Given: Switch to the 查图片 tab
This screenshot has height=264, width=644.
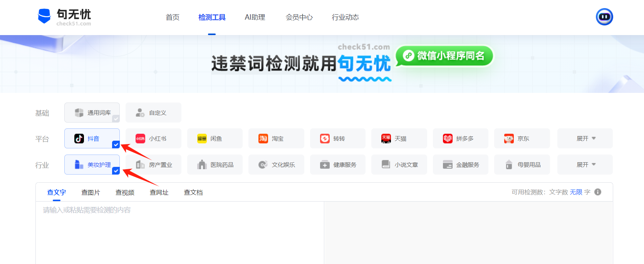Looking at the screenshot, I should tap(91, 192).
